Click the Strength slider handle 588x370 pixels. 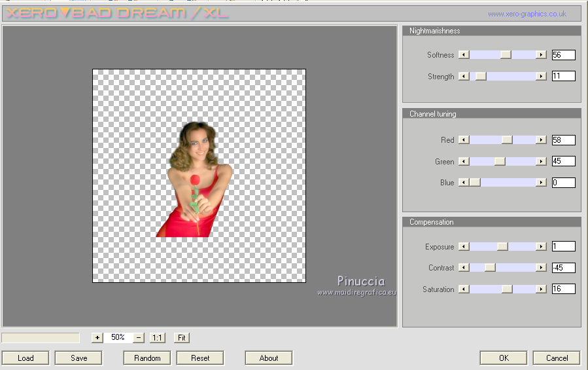(481, 76)
